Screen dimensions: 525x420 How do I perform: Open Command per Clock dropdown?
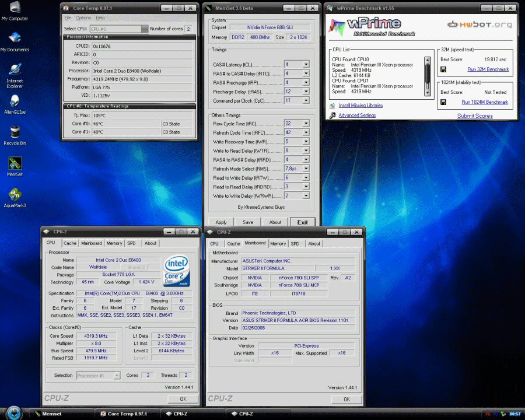tap(306, 100)
